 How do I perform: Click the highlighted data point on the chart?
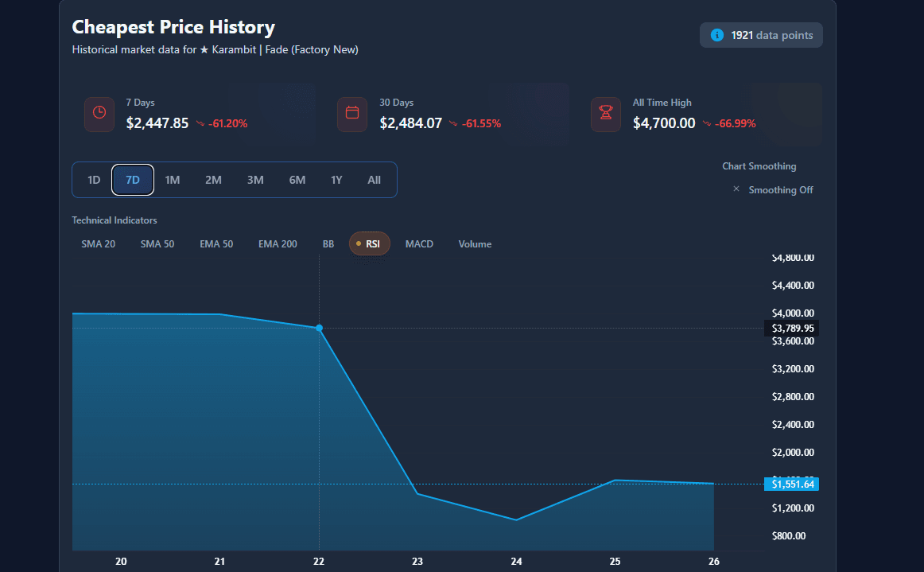319,328
